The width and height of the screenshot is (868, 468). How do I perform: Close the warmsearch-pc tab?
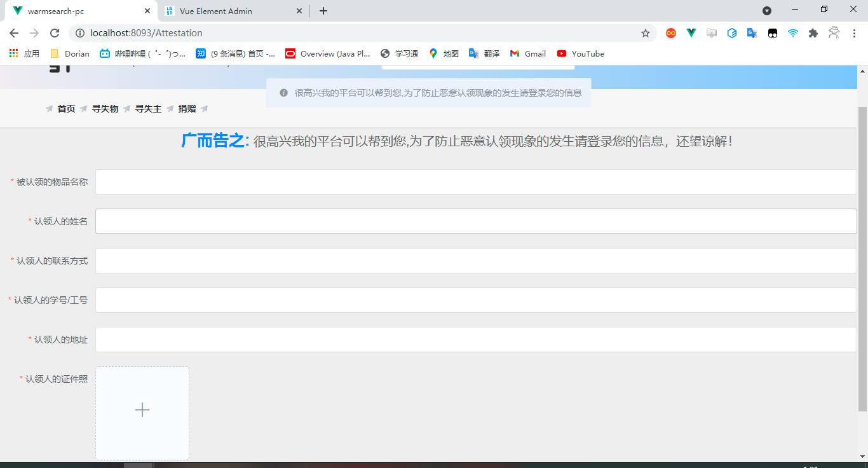[147, 11]
